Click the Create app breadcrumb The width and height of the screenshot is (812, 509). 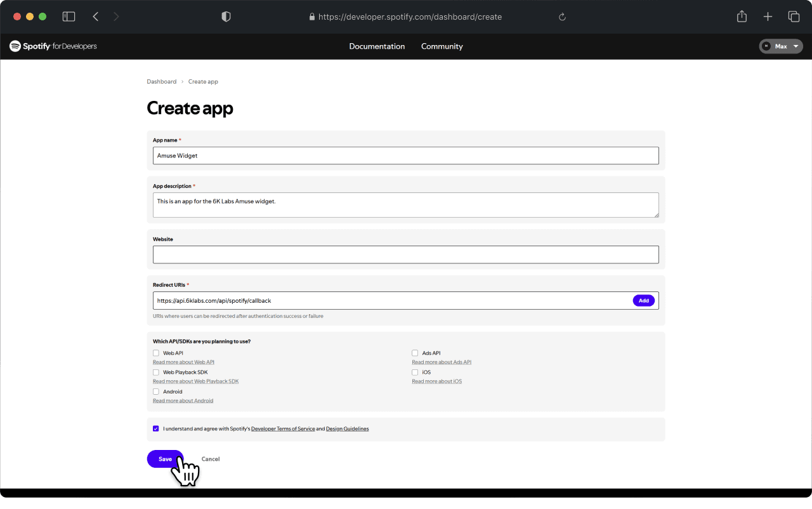pyautogui.click(x=203, y=82)
